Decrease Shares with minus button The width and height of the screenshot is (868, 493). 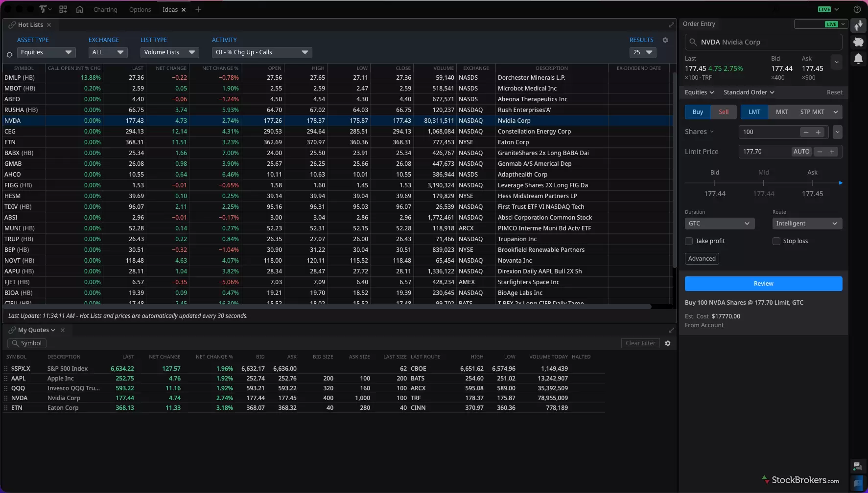[x=806, y=132]
